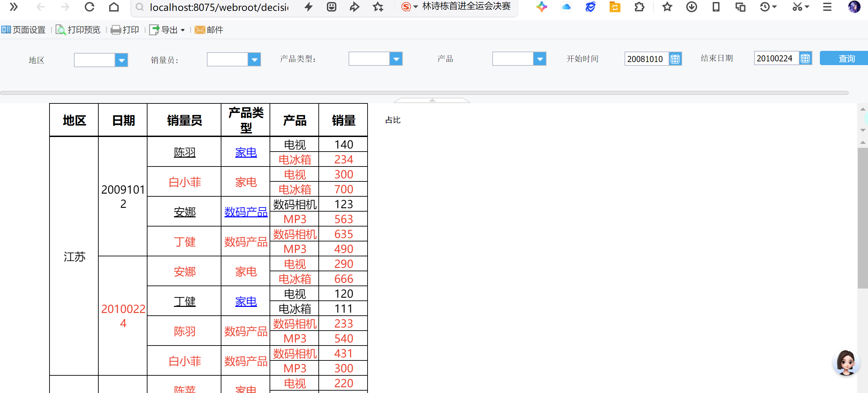This screenshot has height=393, width=868.
Task: Click the browser reload icon
Action: click(x=90, y=7)
